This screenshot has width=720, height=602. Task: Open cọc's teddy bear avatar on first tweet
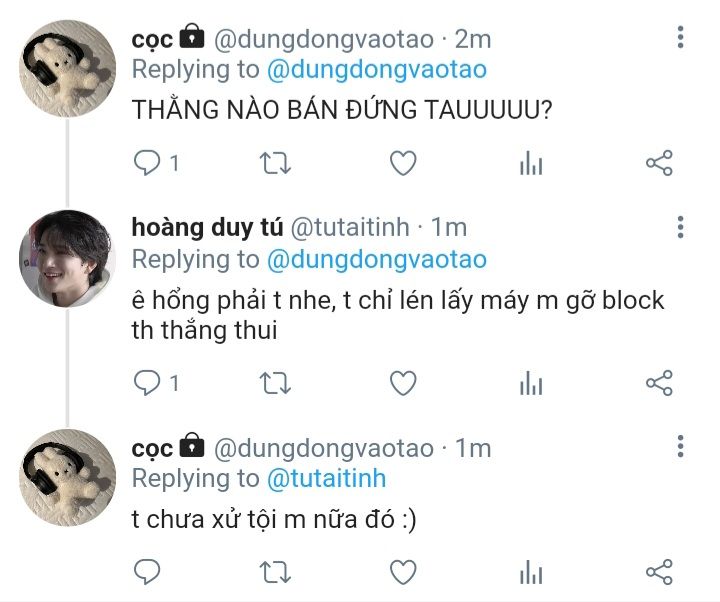point(67,68)
